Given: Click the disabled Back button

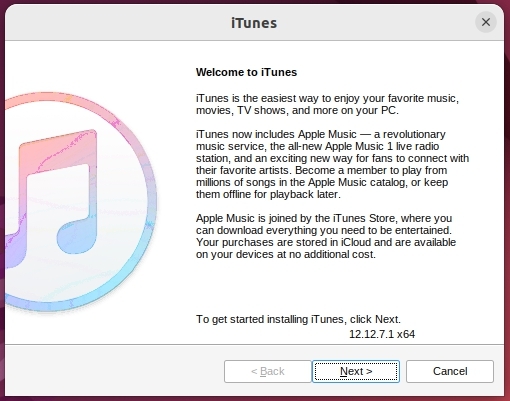Looking at the screenshot, I should point(268,371).
